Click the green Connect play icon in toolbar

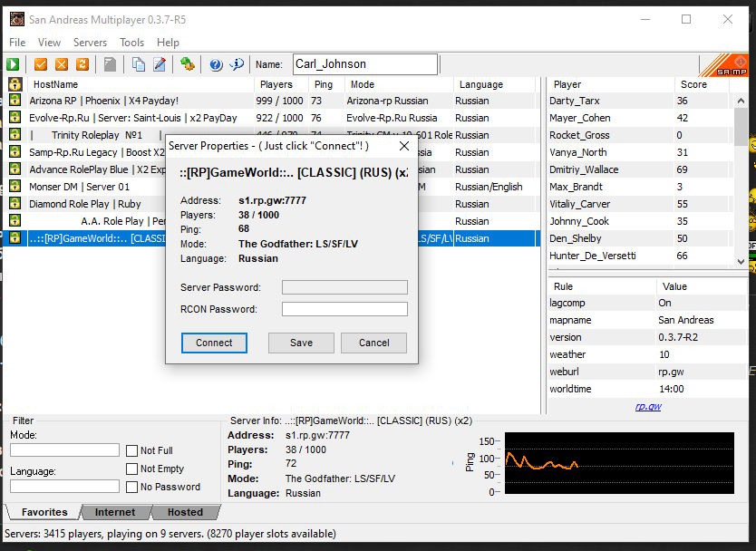(x=13, y=64)
